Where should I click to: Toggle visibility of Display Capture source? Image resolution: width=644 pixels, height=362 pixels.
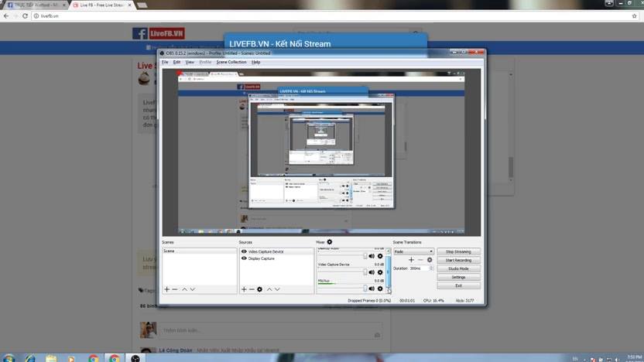point(244,258)
